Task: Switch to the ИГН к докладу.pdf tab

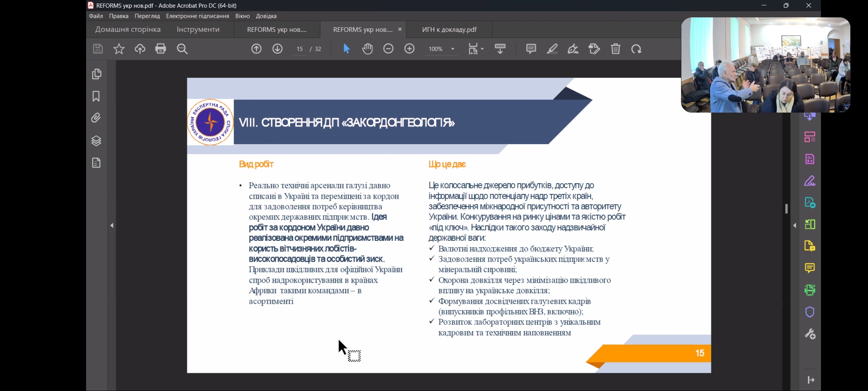Action: [449, 30]
